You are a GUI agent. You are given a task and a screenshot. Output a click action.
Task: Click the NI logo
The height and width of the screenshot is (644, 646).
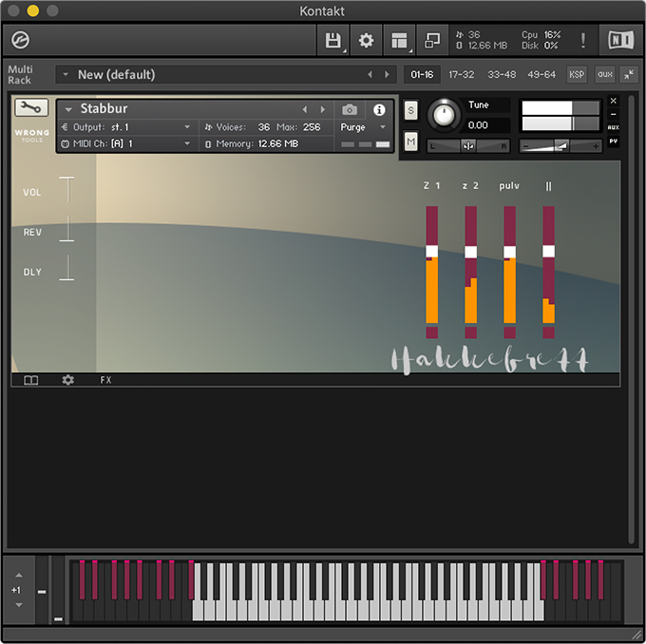621,41
